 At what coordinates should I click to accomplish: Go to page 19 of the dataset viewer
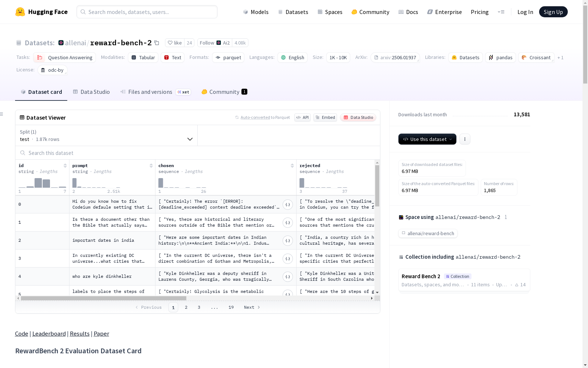click(x=231, y=307)
